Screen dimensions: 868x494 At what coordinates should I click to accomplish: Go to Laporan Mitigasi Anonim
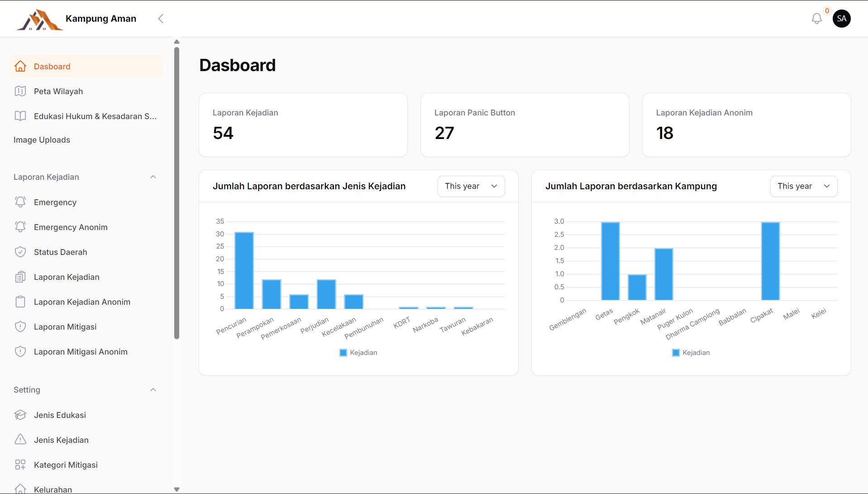tap(81, 352)
